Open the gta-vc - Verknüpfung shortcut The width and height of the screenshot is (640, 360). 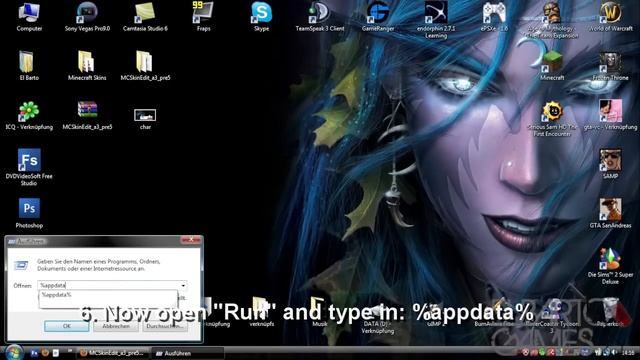coord(611,115)
